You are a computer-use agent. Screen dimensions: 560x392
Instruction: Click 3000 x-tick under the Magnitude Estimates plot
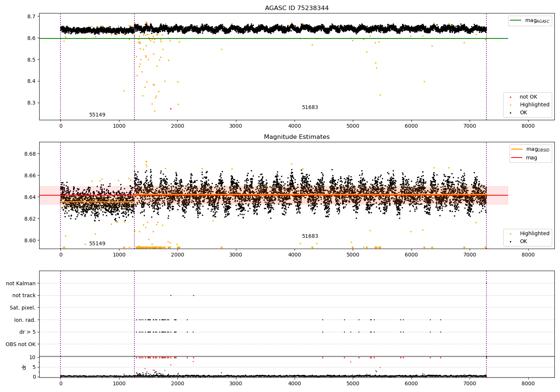pos(236,255)
